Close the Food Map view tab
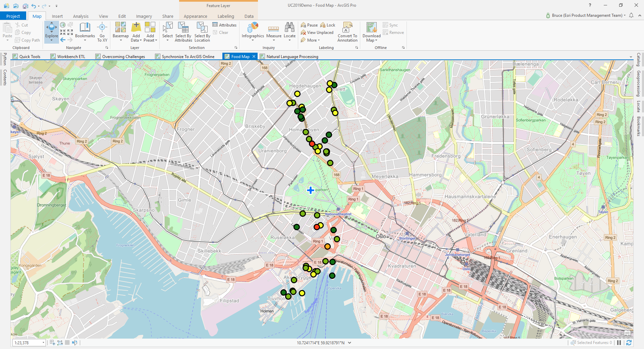644x349 pixels. (254, 56)
